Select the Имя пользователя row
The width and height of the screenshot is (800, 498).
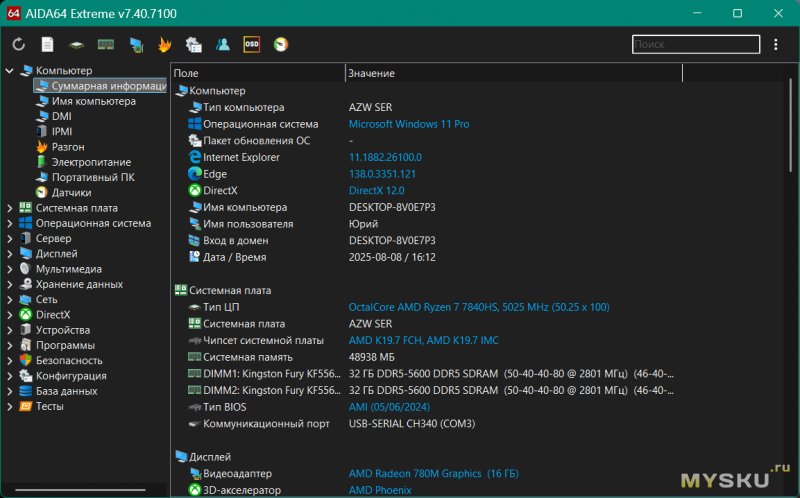478,224
